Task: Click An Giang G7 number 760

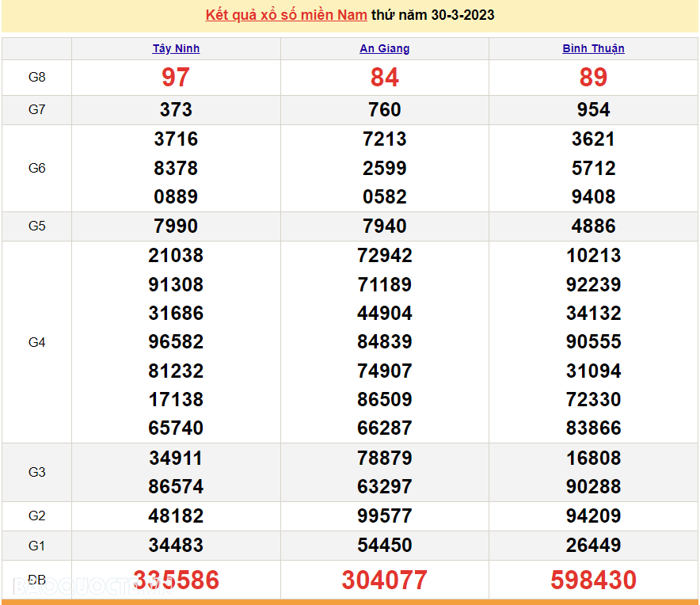Action: click(385, 110)
